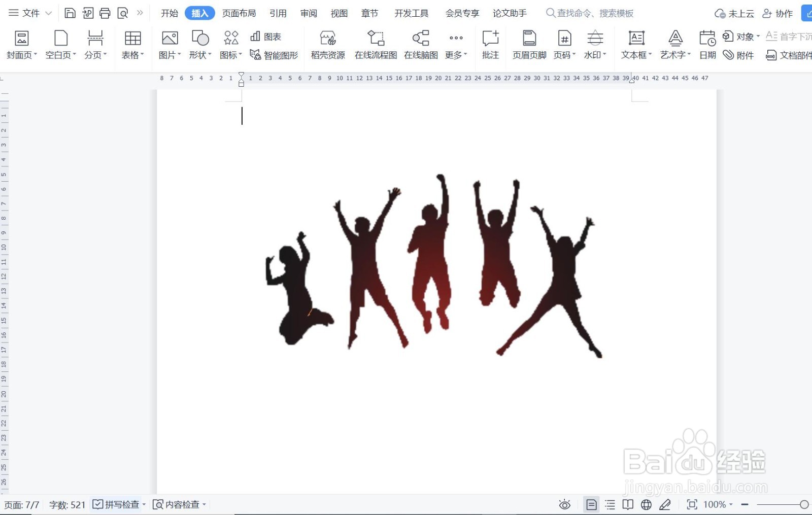This screenshot has height=515, width=812.
Task: Open the 更多 dropdown in ribbon
Action: point(456,45)
